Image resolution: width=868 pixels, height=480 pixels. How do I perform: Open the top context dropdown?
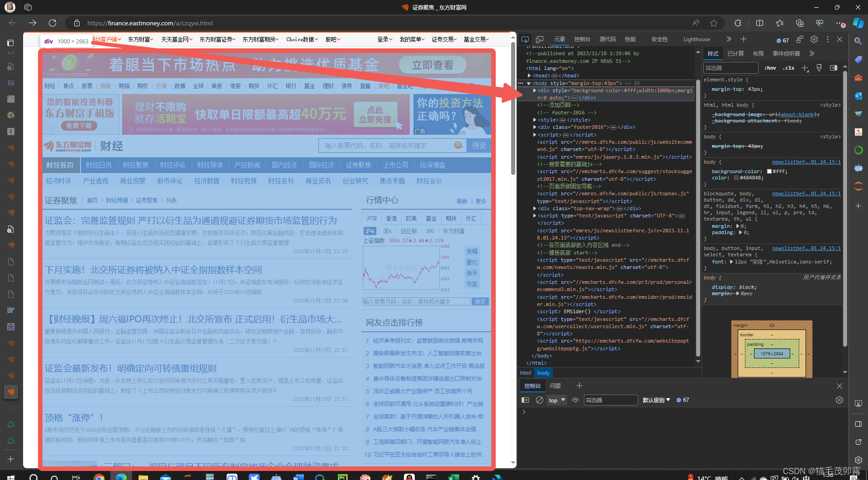tap(557, 400)
